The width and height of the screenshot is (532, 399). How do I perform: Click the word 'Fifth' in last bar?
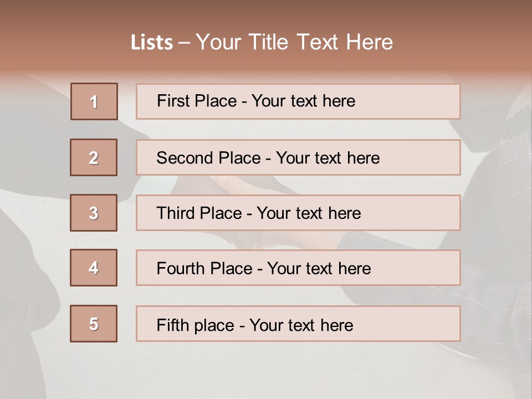[173, 325]
